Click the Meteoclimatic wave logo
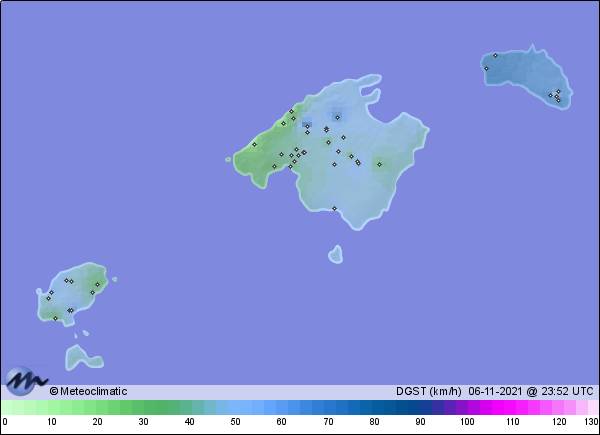The width and height of the screenshot is (600, 435). 27,381
